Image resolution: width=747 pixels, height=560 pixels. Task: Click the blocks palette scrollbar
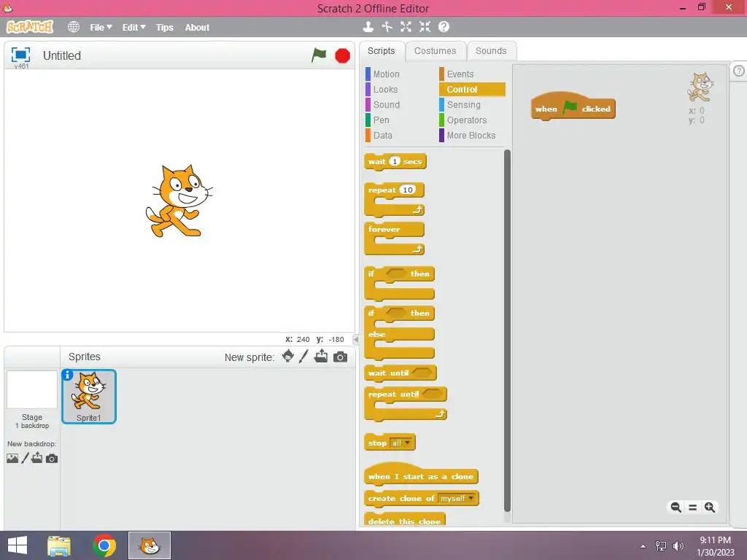[507, 330]
